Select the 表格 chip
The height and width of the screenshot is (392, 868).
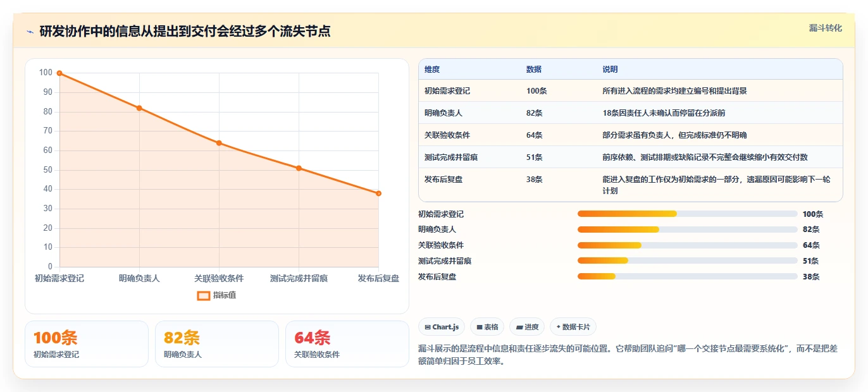coord(487,327)
